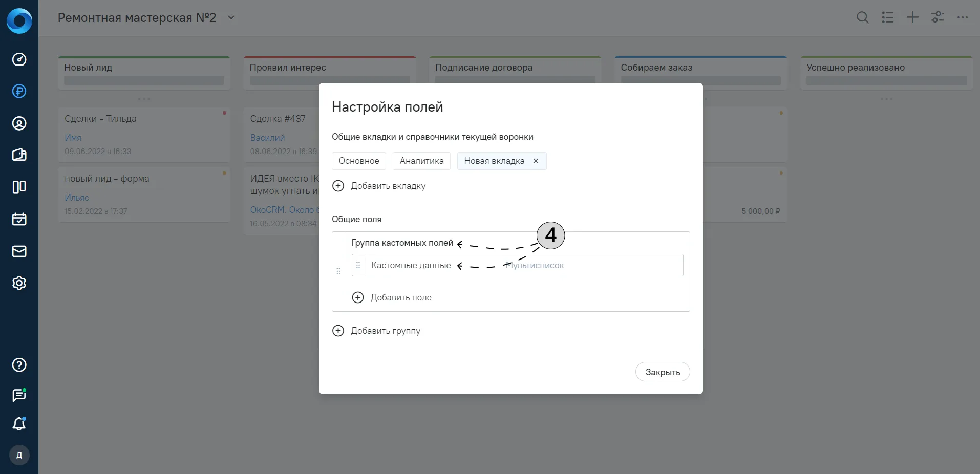Click the Закрыть button
Viewport: 980px width, 474px height.
point(663,372)
